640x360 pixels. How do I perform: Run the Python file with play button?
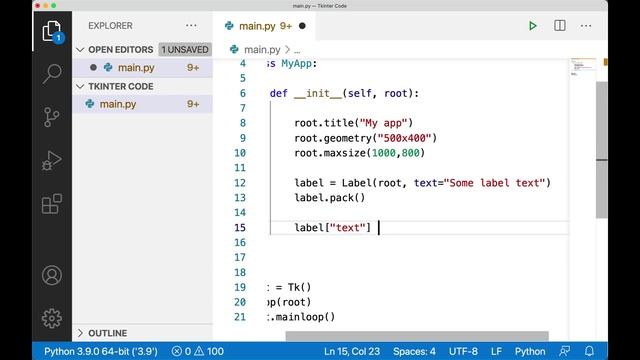(x=532, y=26)
